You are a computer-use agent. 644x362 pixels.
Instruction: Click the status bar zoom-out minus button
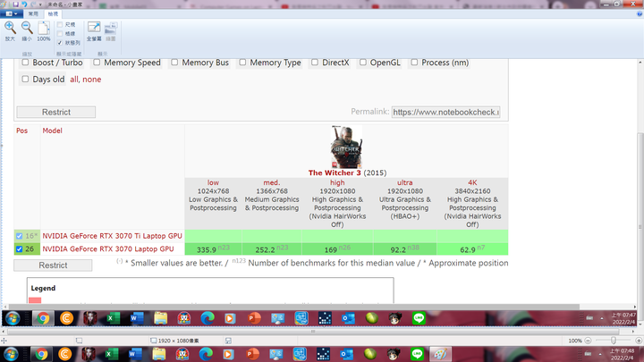pyautogui.click(x=588, y=341)
